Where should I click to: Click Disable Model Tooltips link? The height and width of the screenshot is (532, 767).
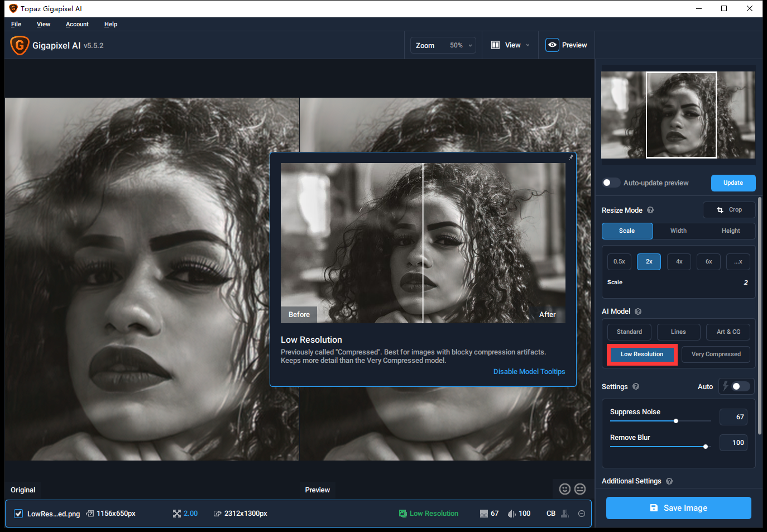click(x=529, y=372)
